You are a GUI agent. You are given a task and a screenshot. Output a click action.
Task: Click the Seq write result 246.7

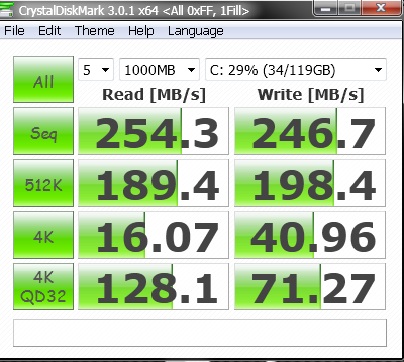(x=310, y=131)
